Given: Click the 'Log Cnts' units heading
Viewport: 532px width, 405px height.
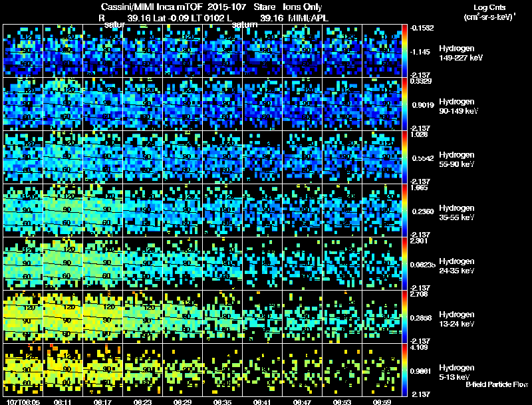Looking at the screenshot, I should tap(489, 7).
